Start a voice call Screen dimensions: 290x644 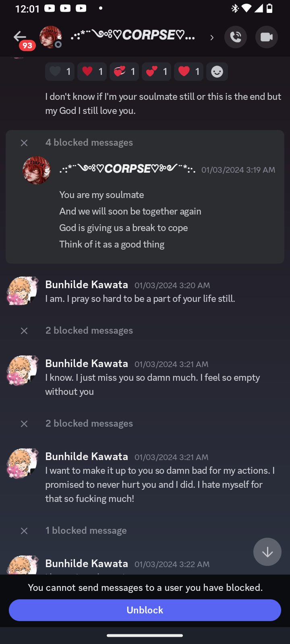[236, 37]
